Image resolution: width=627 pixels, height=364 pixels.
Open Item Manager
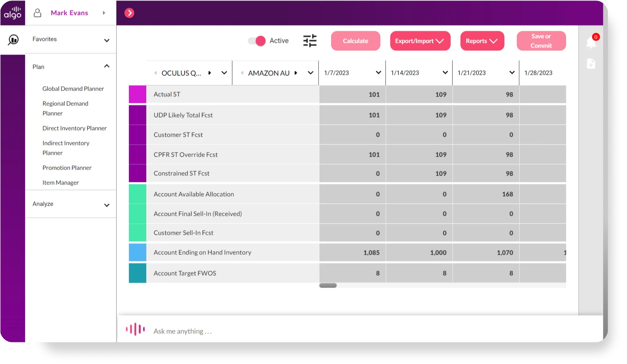coord(60,183)
